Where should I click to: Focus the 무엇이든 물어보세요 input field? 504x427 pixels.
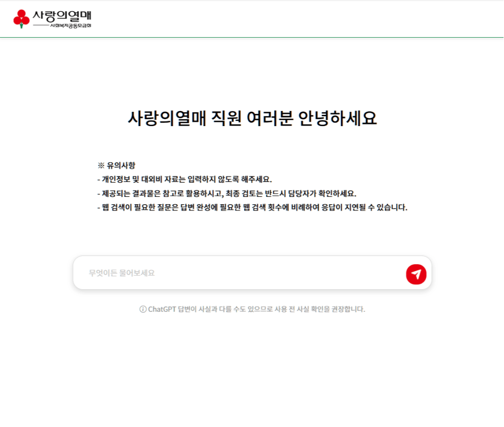(x=240, y=273)
